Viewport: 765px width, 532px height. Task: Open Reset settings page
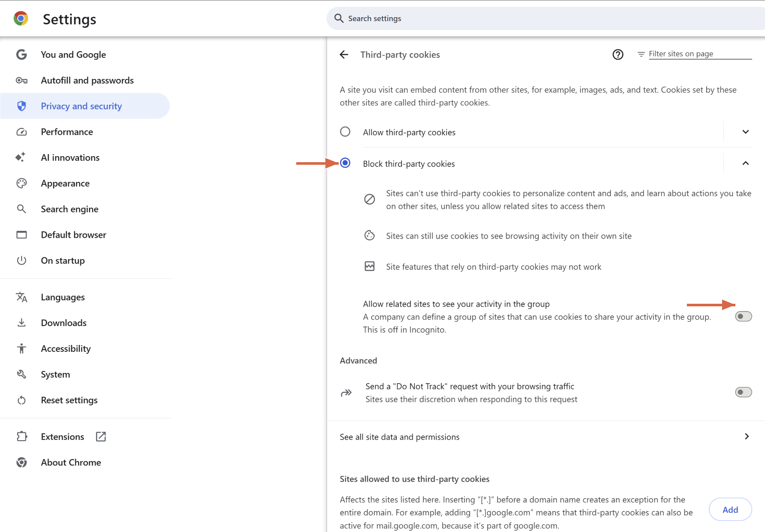click(x=85, y=400)
